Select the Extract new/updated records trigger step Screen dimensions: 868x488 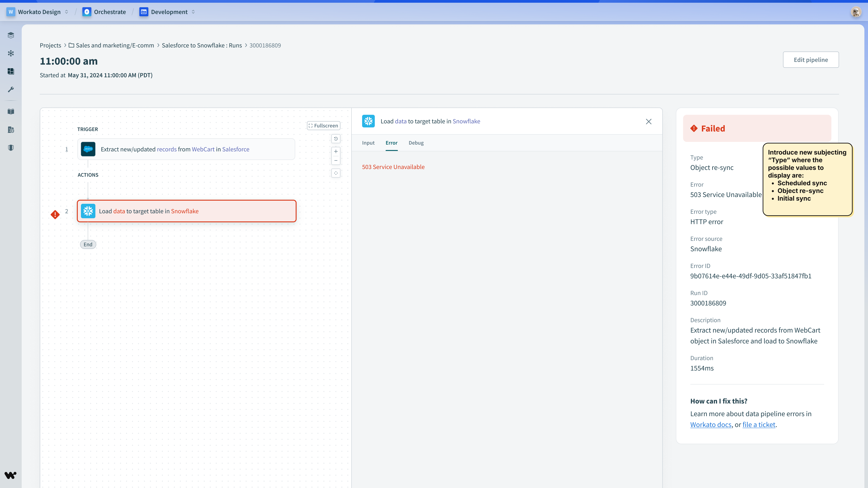coord(186,149)
